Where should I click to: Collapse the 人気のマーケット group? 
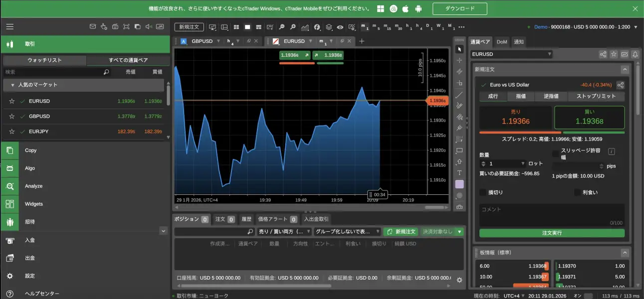[12, 85]
